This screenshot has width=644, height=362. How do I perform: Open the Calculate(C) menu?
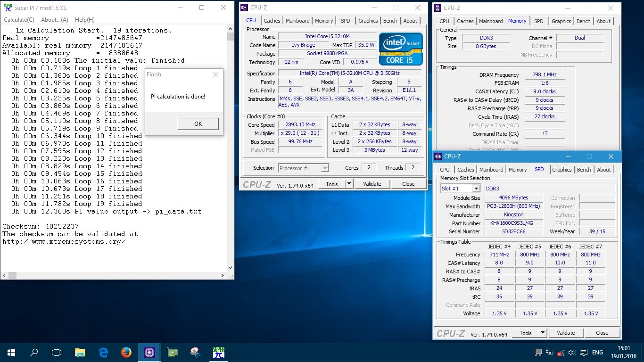[19, 20]
